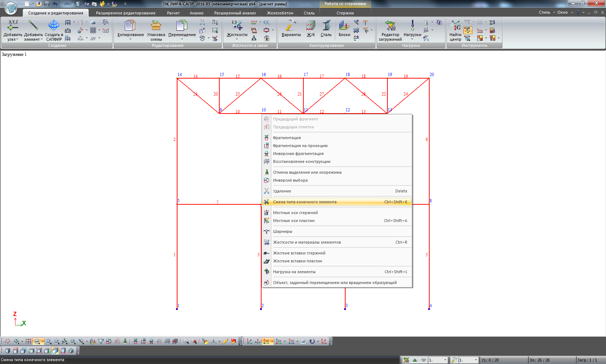606x364 pixels.
Task: Click the Эл.: 28 / 28 status field
Action: pyautogui.click(x=552, y=360)
